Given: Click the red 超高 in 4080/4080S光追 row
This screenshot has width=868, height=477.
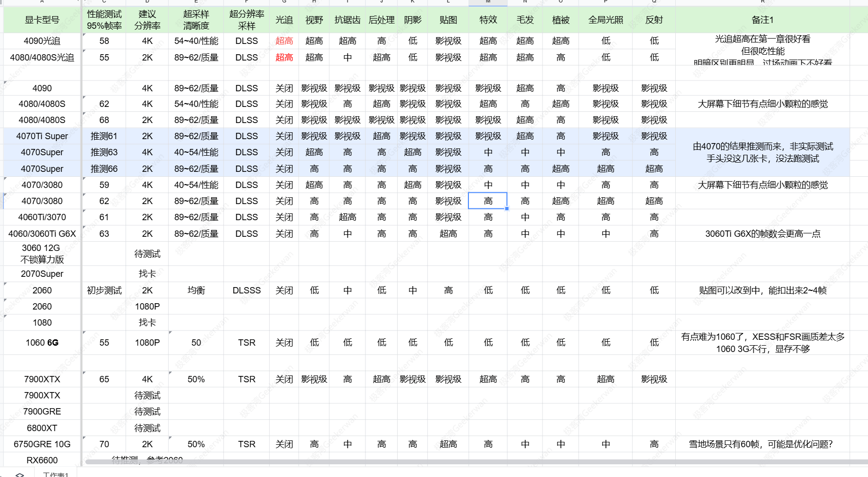Looking at the screenshot, I should 284,58.
